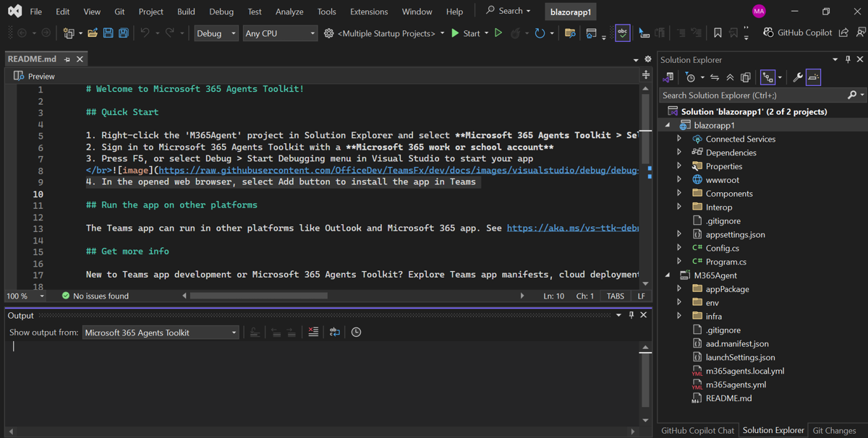Clear all text in Output window
This screenshot has width=868, height=438.
click(313, 332)
